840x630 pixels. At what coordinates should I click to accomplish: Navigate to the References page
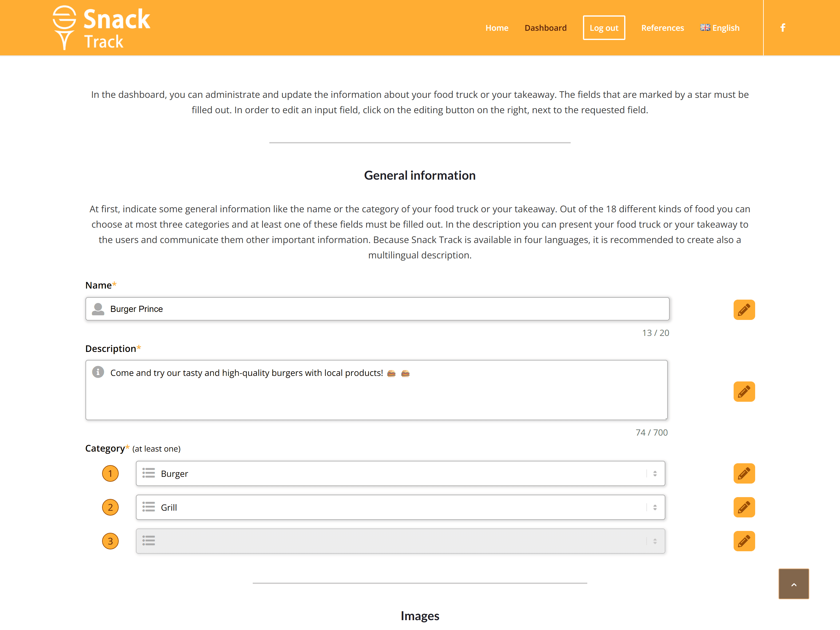click(662, 28)
